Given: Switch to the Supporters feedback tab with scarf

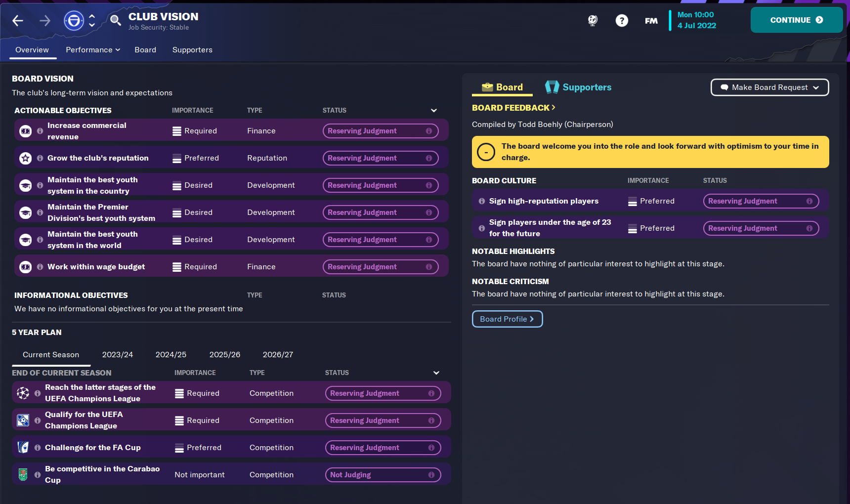Looking at the screenshot, I should tap(578, 87).
